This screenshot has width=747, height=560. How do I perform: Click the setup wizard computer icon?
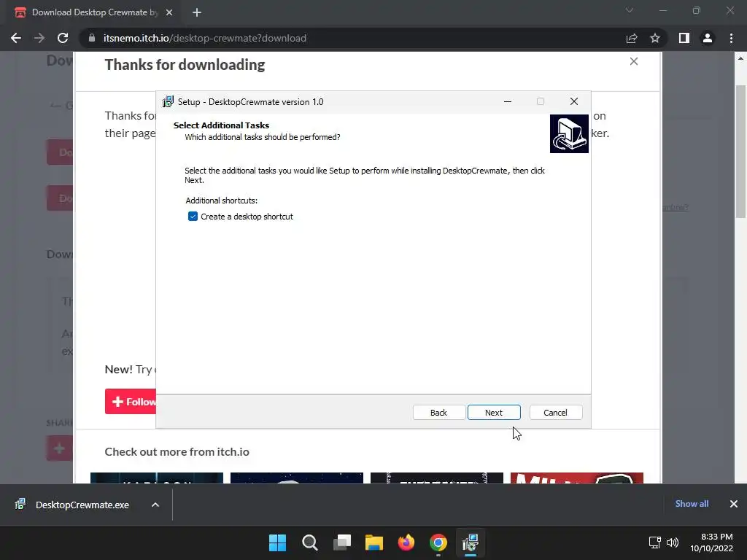coord(569,133)
